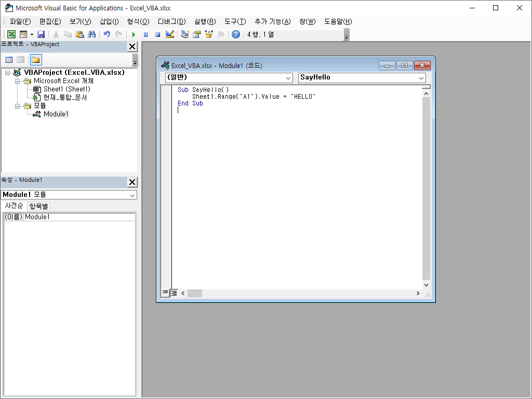Toggle Folders view in project panel
This screenshot has width=532, height=399.
click(36, 60)
